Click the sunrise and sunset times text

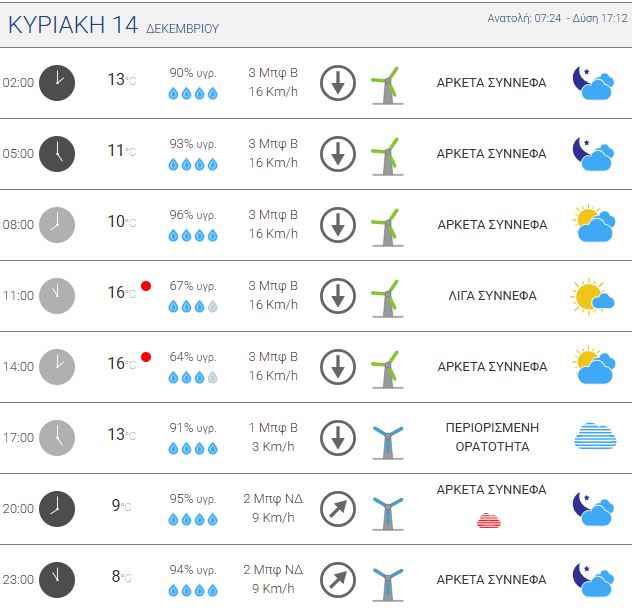click(x=558, y=19)
